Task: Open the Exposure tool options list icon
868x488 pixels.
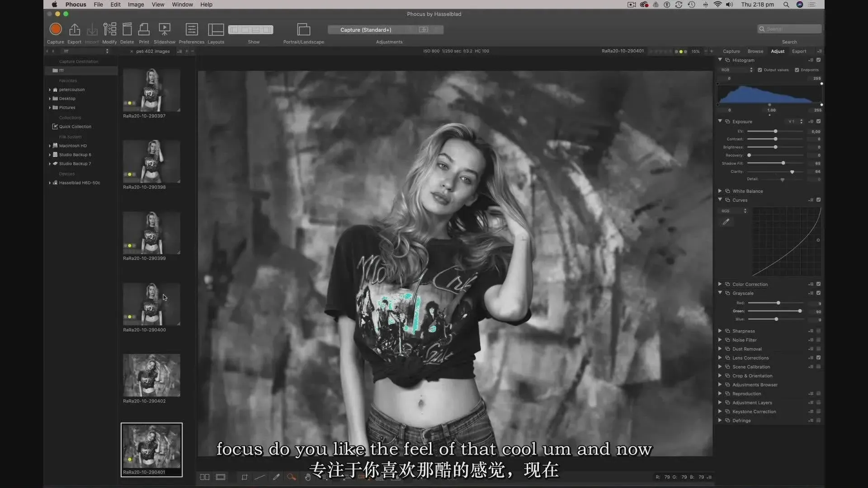Action: 811,122
